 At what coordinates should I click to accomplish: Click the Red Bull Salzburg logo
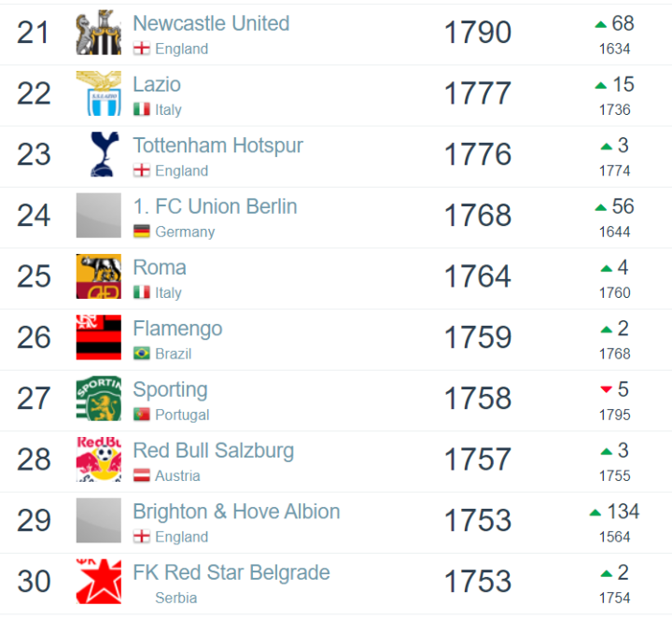point(98,459)
